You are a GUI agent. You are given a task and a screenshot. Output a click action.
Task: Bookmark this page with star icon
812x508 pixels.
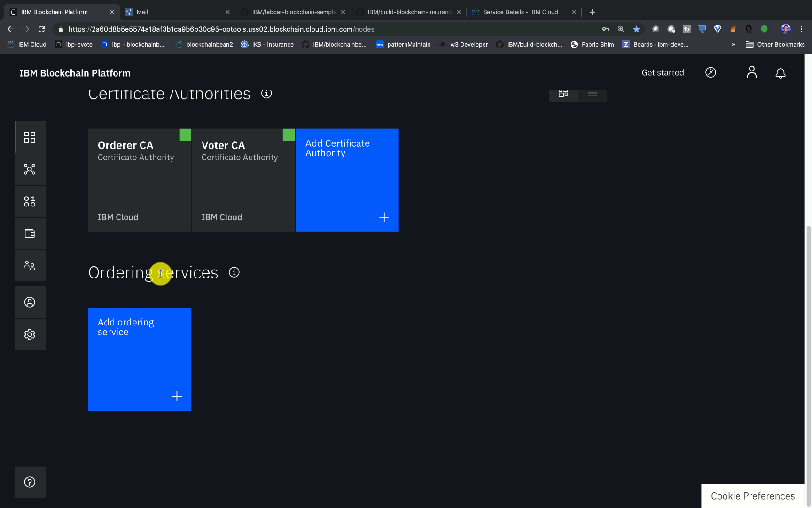(x=636, y=29)
